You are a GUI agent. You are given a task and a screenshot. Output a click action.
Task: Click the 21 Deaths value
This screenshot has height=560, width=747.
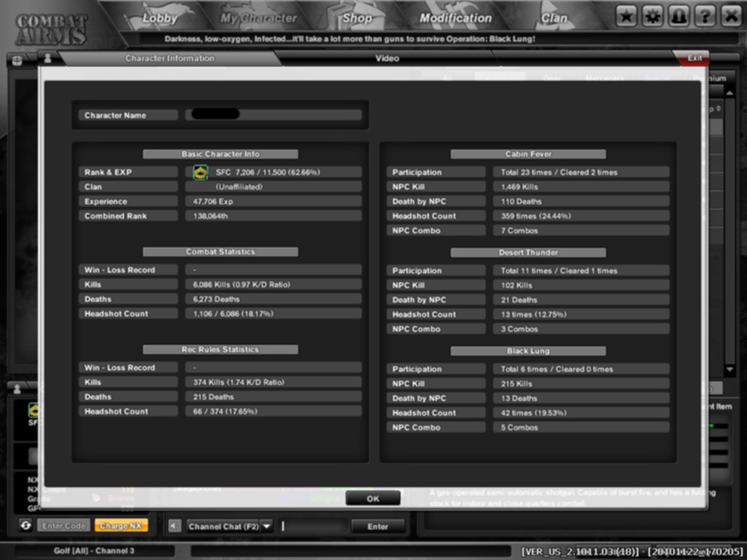(519, 300)
